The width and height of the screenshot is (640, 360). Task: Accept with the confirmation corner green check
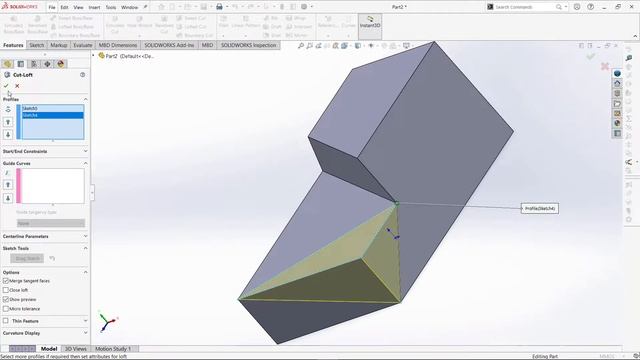tap(591, 56)
